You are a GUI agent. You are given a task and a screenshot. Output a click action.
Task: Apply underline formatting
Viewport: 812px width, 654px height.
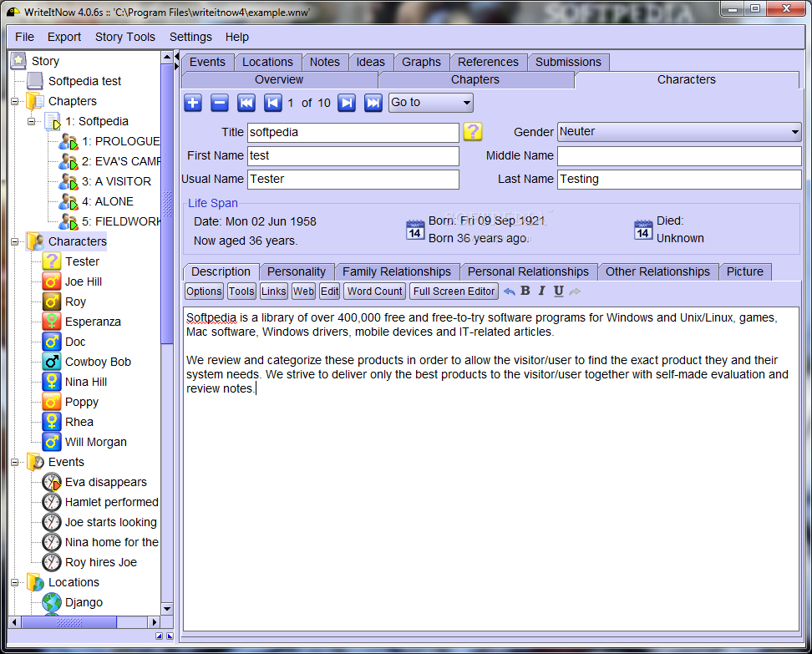click(x=558, y=291)
